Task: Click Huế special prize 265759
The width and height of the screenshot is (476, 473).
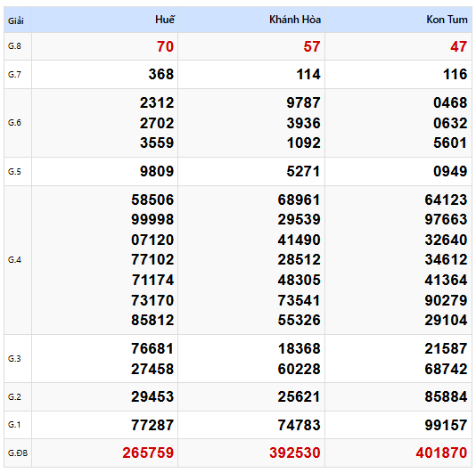Action: point(148,453)
